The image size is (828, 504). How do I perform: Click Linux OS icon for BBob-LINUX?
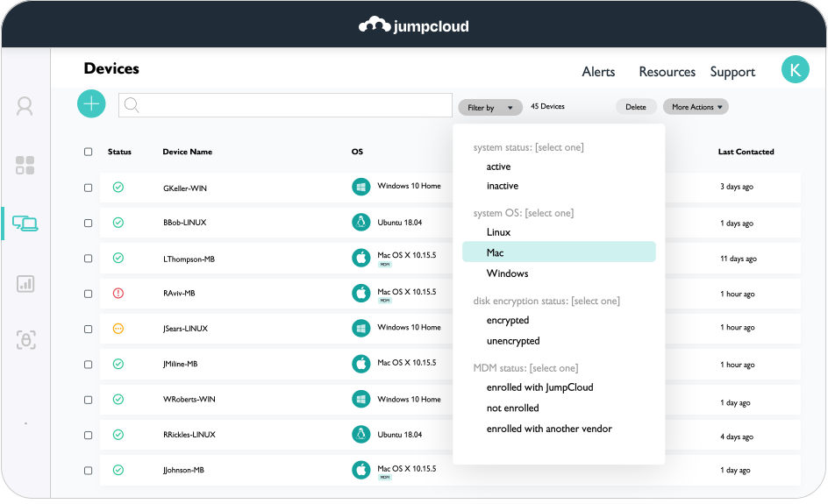point(361,222)
